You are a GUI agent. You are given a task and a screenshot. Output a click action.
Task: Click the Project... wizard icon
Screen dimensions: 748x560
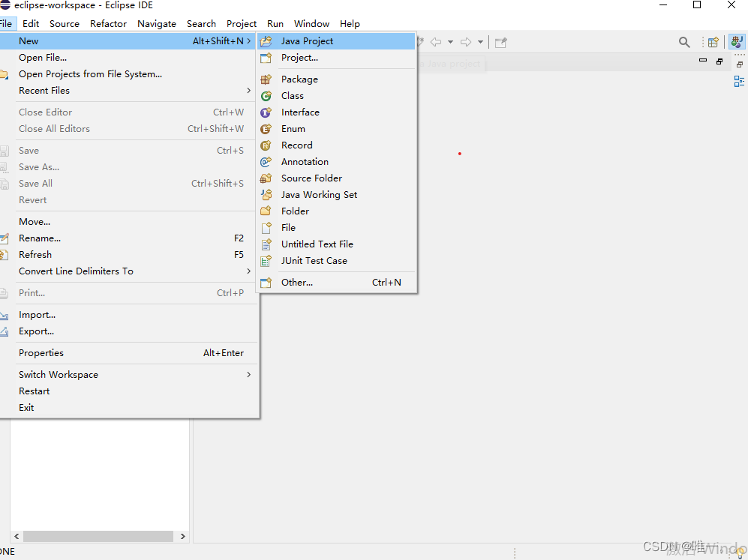266,58
